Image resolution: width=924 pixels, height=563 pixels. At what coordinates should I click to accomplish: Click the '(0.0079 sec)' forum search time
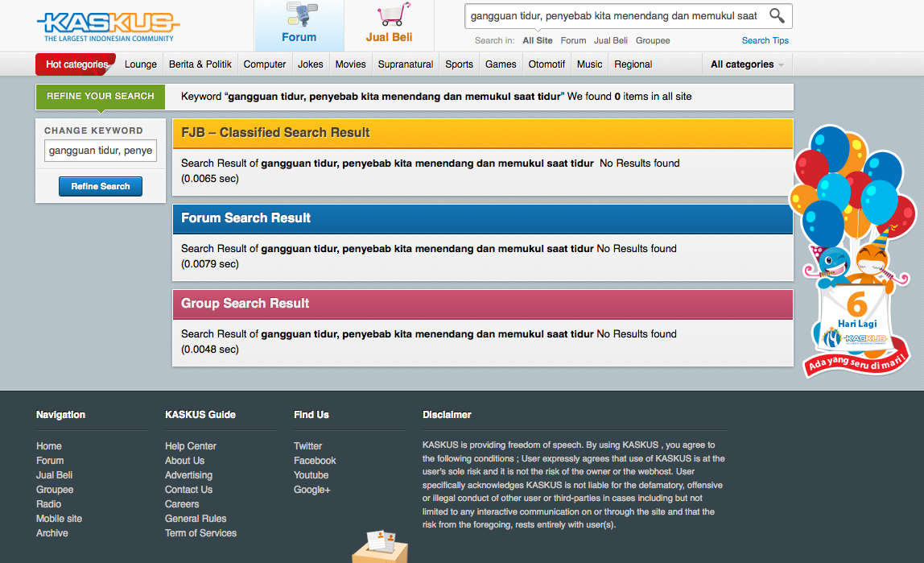210,264
